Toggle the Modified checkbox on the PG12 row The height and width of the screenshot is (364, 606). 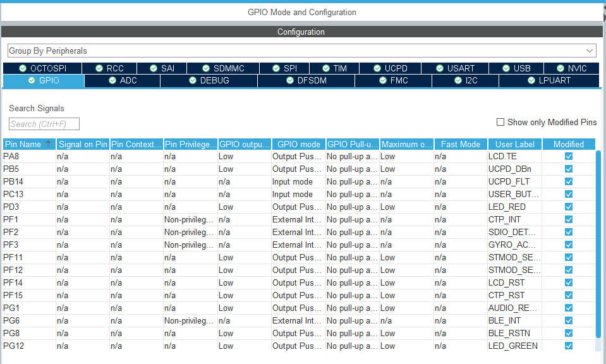567,346
